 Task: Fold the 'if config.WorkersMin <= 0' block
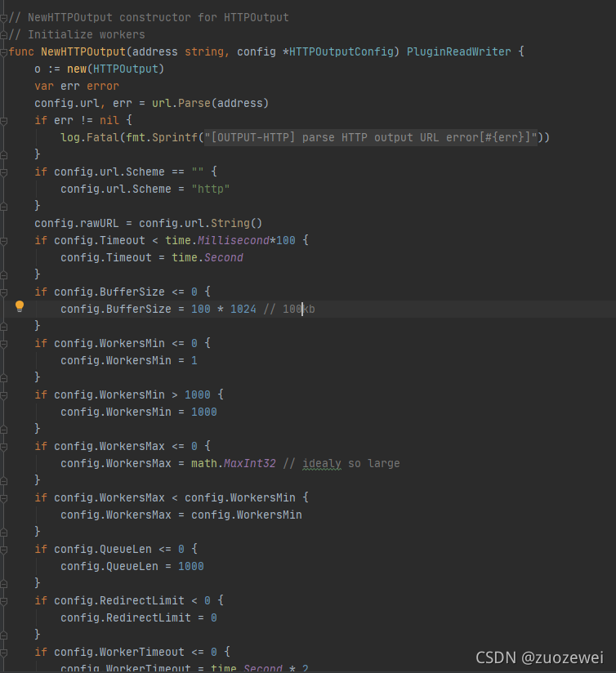[x=3, y=344]
